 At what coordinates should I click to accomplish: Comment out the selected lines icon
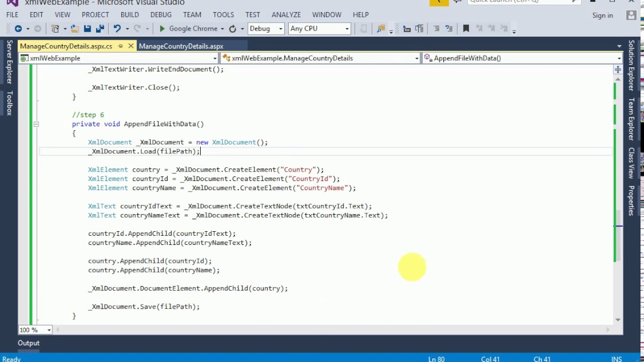436,29
